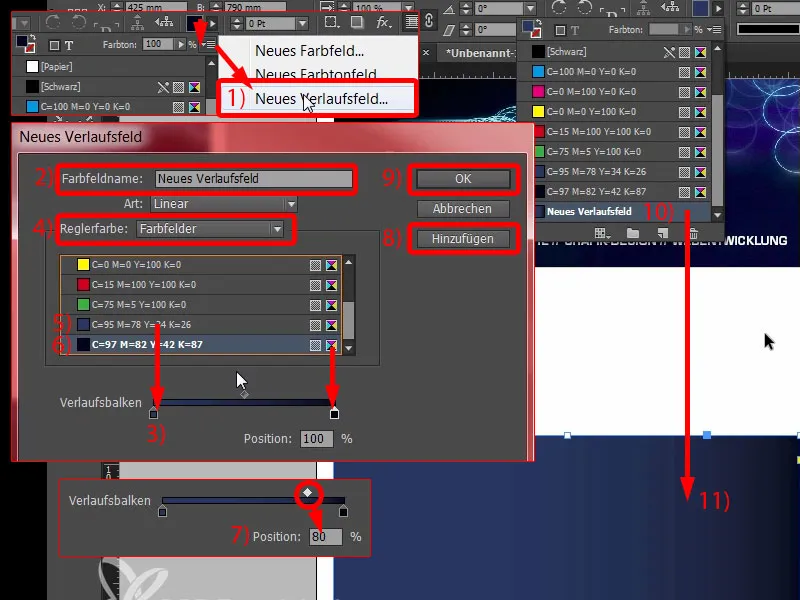This screenshot has height=600, width=800.
Task: Choose Neues Farbtonfeld menu entry
Action: [316, 74]
